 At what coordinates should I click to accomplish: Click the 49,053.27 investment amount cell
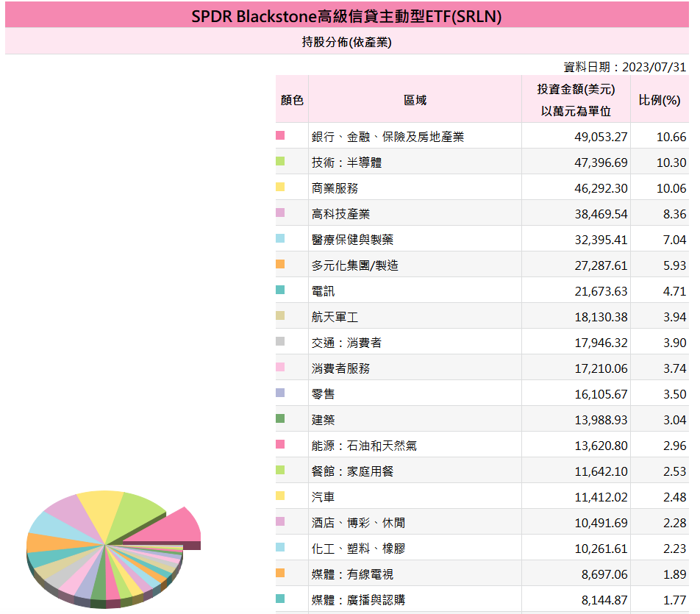pyautogui.click(x=601, y=137)
